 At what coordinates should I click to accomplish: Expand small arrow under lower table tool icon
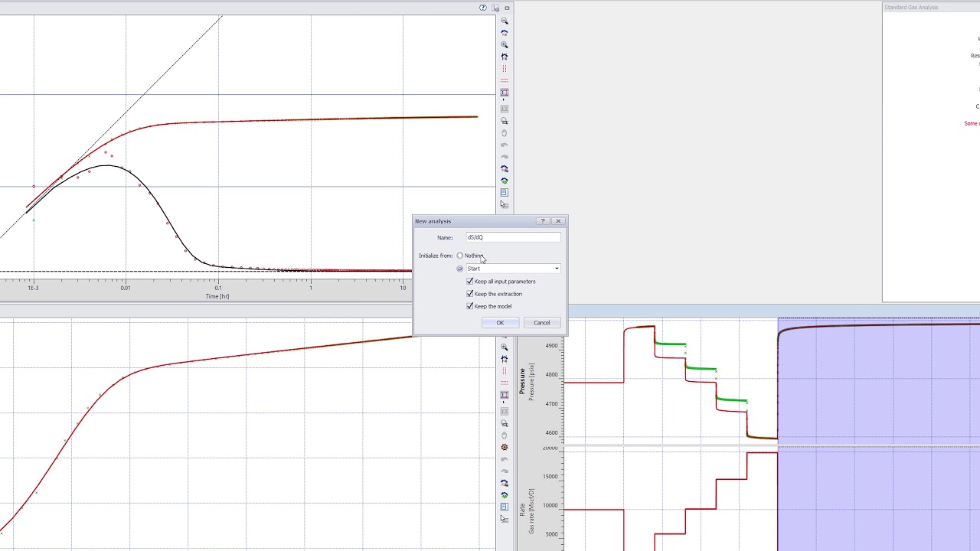click(503, 403)
